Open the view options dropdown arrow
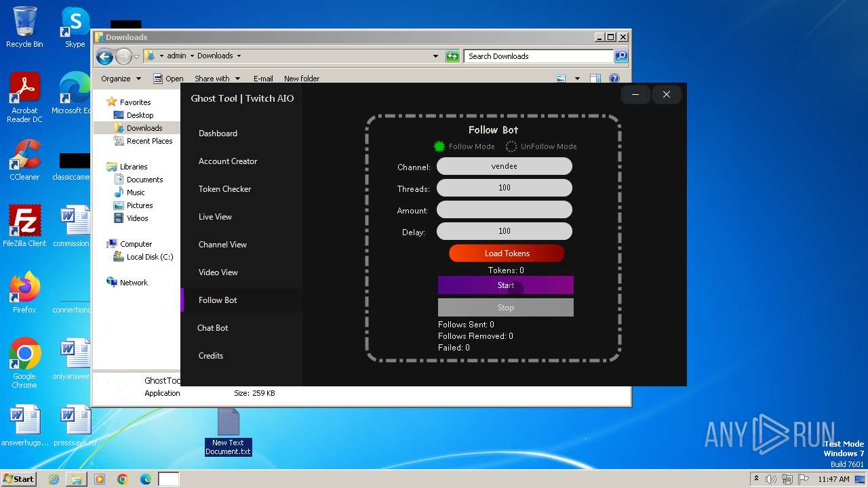The width and height of the screenshot is (868, 488). [577, 79]
